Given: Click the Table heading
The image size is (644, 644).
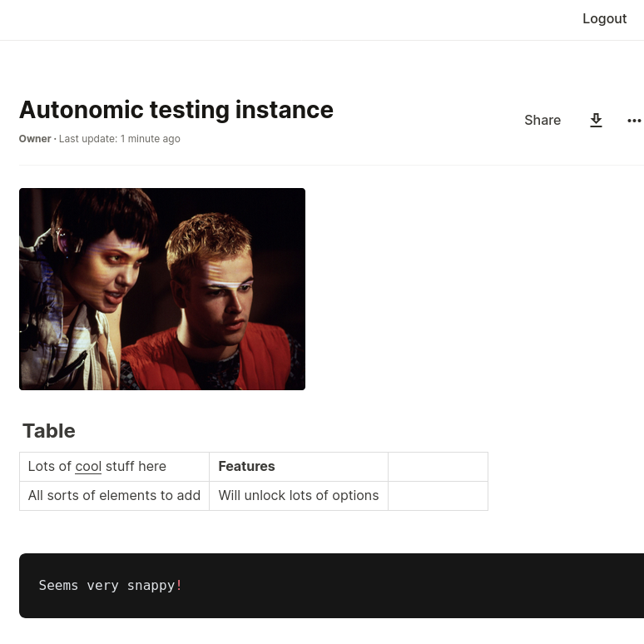Looking at the screenshot, I should pyautogui.click(x=49, y=431).
